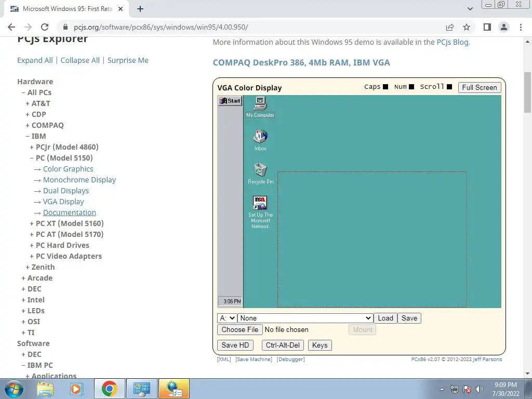Click the Save HD button
This screenshot has height=399, width=532.
235,345
